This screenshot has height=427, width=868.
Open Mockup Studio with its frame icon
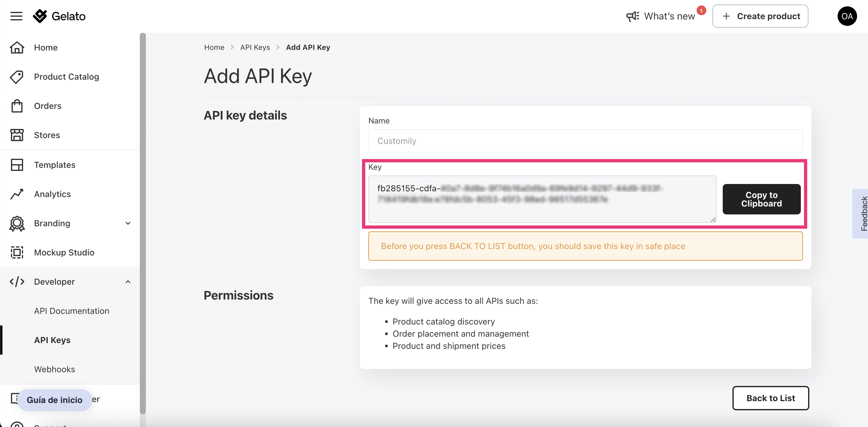coord(16,252)
